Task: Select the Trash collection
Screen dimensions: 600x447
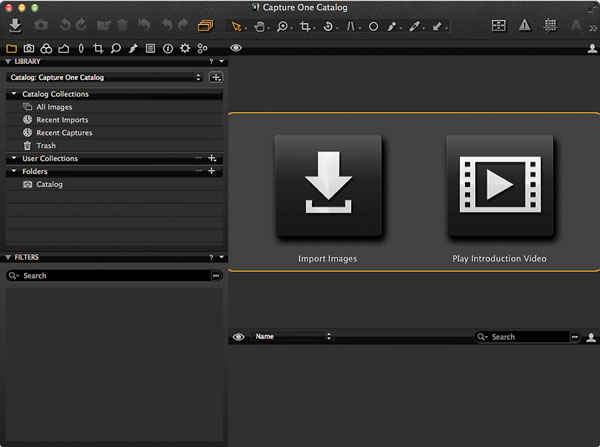Action: point(114,146)
